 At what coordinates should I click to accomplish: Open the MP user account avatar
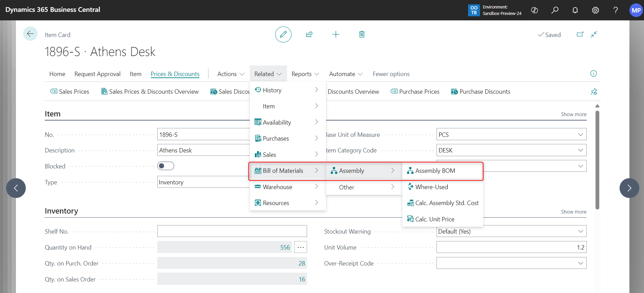point(636,10)
